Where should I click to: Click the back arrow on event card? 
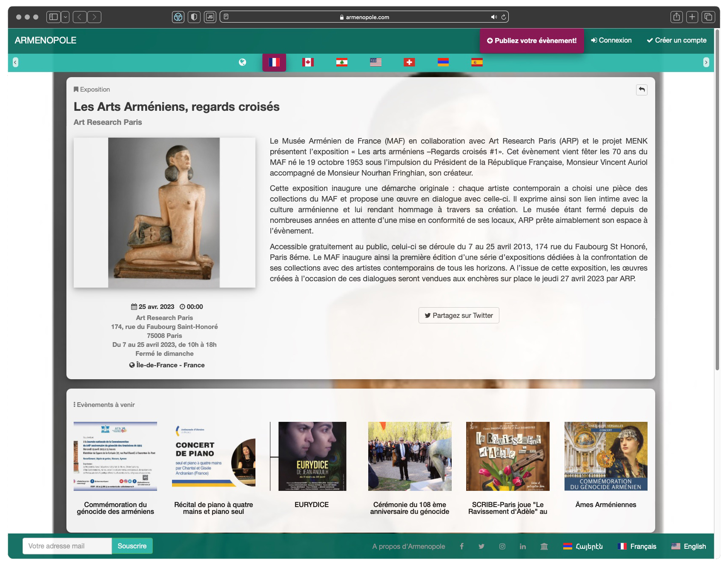tap(642, 89)
